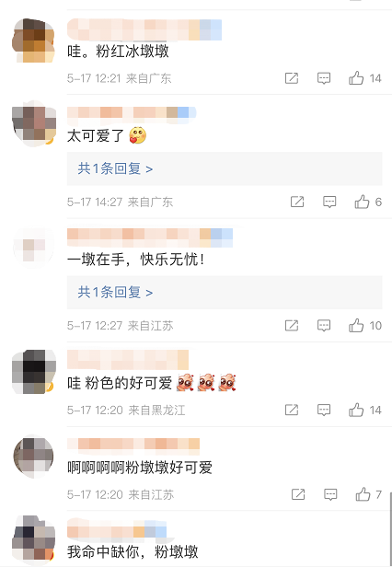Image resolution: width=392 pixels, height=567 pixels.
Task: Repost the "啊啊啊啊粉墩墩好可爱" comment
Action: pyautogui.click(x=298, y=494)
